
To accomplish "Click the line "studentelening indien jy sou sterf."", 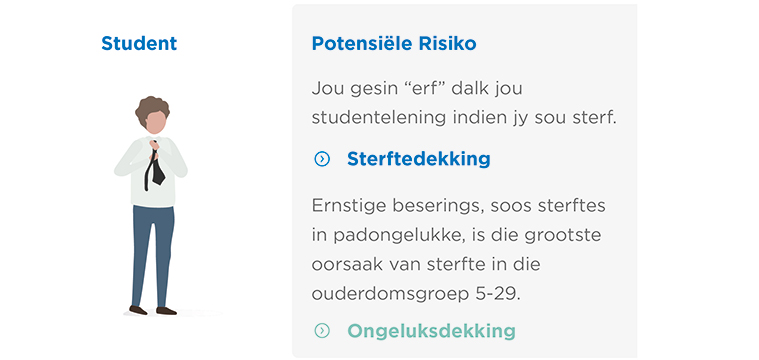I will (x=464, y=119).
